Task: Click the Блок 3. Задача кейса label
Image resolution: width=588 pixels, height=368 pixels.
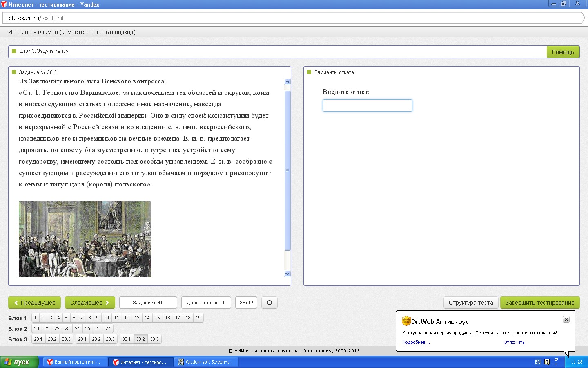Action: click(45, 51)
